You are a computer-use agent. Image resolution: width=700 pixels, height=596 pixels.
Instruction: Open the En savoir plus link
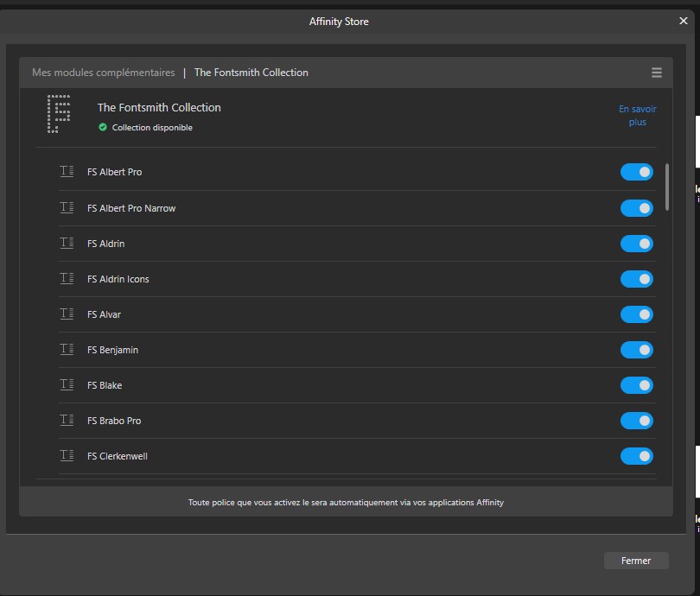tap(638, 116)
